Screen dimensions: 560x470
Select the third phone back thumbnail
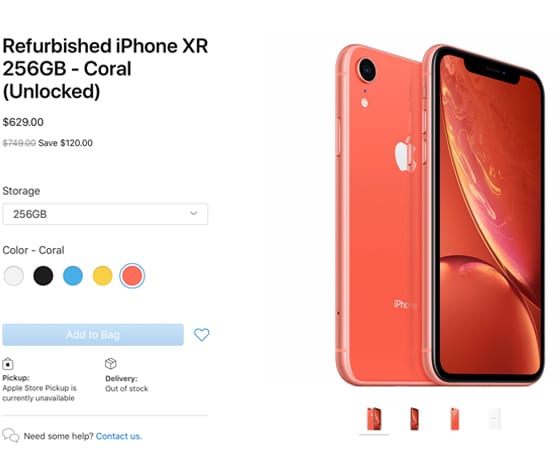(x=455, y=419)
